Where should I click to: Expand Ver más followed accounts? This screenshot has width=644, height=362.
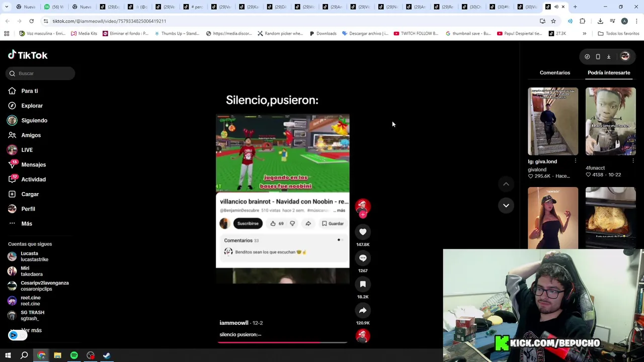pyautogui.click(x=31, y=330)
